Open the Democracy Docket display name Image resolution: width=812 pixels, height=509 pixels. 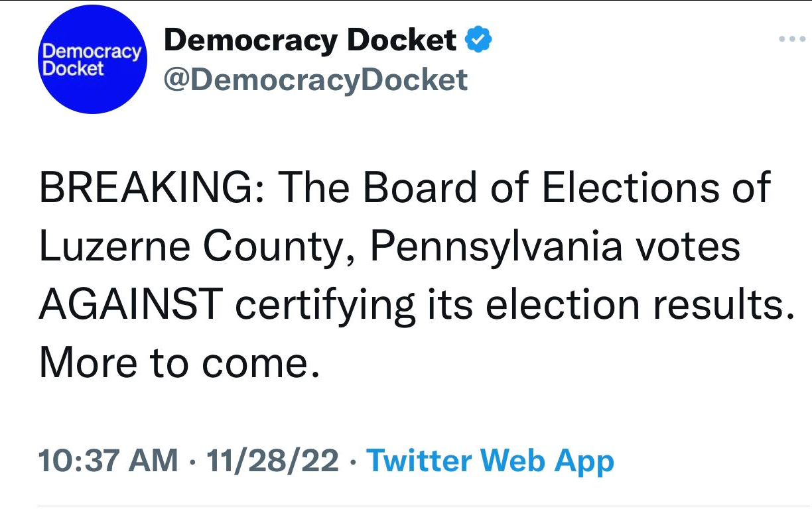point(310,40)
